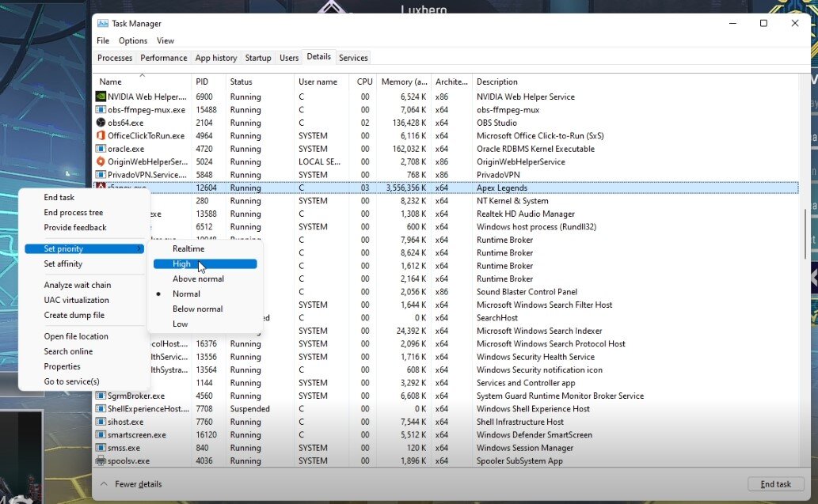Sort processes by Name column header
This screenshot has width=818, height=504.
[x=111, y=82]
